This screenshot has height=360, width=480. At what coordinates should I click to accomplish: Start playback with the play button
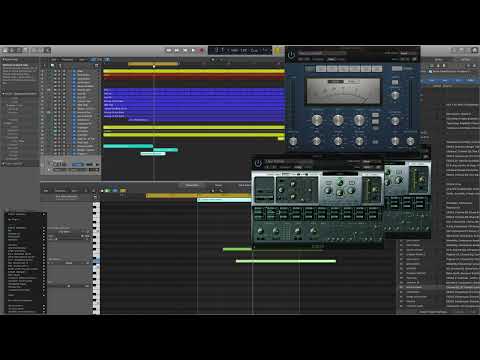click(193, 50)
